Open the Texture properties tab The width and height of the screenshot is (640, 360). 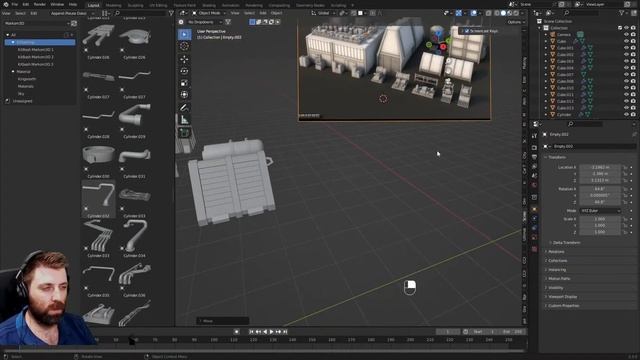[534, 249]
